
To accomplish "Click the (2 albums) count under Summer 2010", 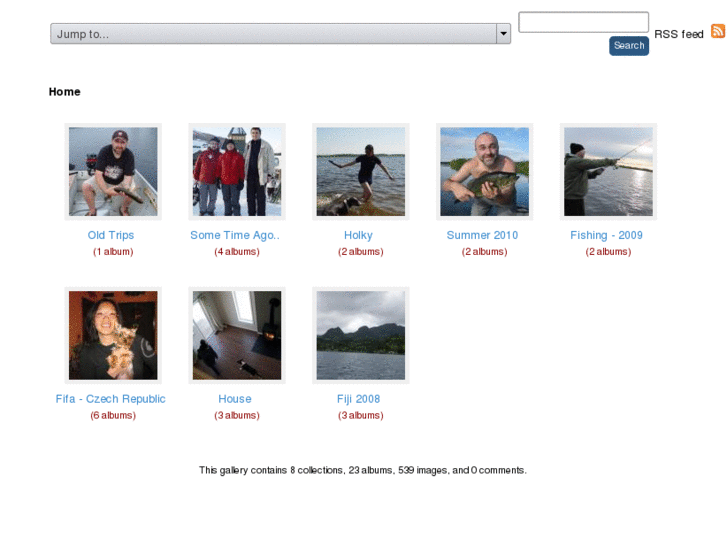I will point(485,252).
